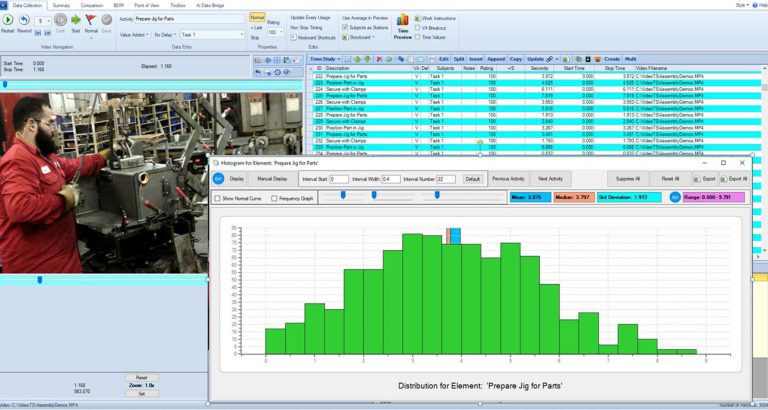Switch to the AI Data Bridge tab

pos(209,5)
